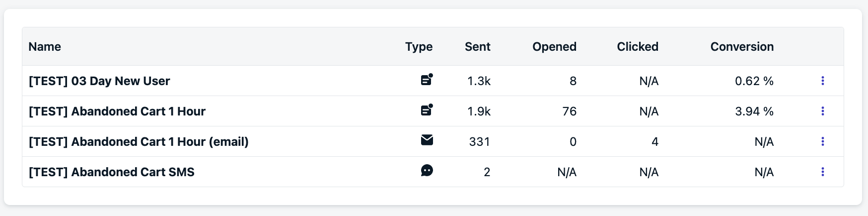Open the kebab menu for Abandoned Cart 1 Hour (email)
Screen dimensions: 868x216
point(823,141)
